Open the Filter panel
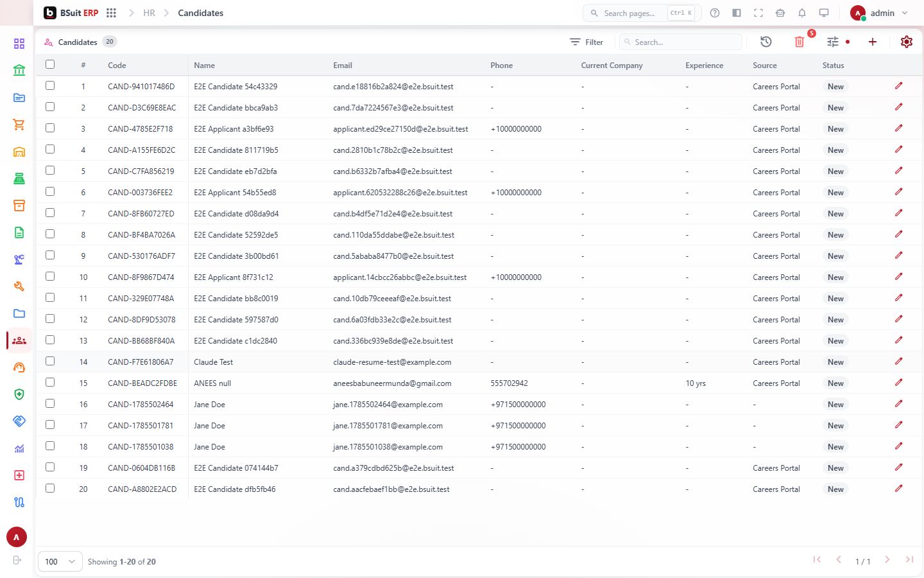Screen dimensions: 924x578 click(586, 42)
